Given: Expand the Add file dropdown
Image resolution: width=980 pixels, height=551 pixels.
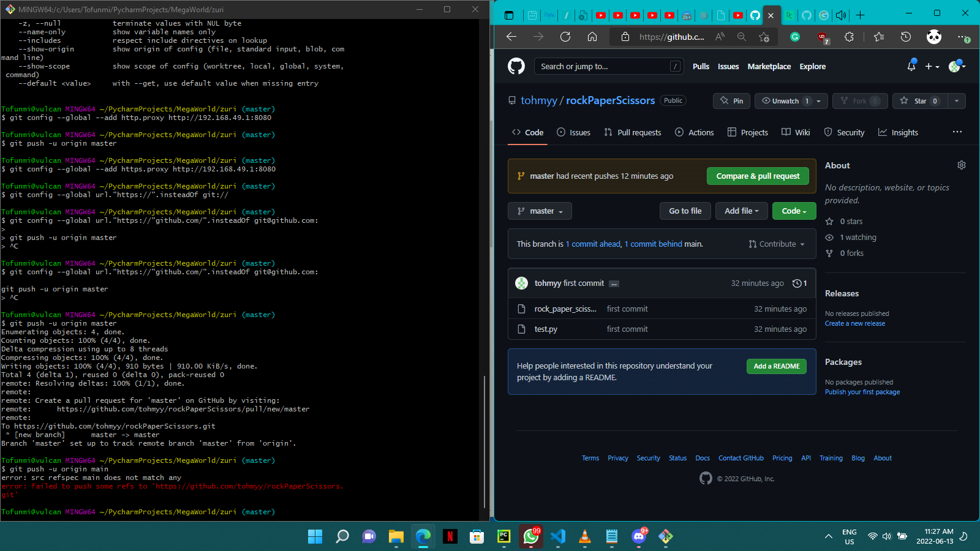Looking at the screenshot, I should click(x=741, y=211).
